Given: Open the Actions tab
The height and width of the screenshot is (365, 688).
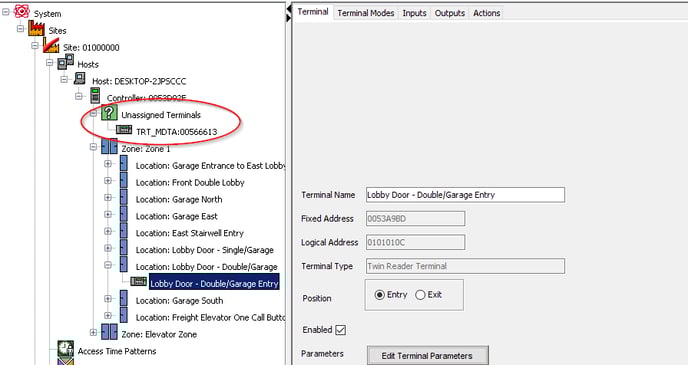Looking at the screenshot, I should point(487,13).
